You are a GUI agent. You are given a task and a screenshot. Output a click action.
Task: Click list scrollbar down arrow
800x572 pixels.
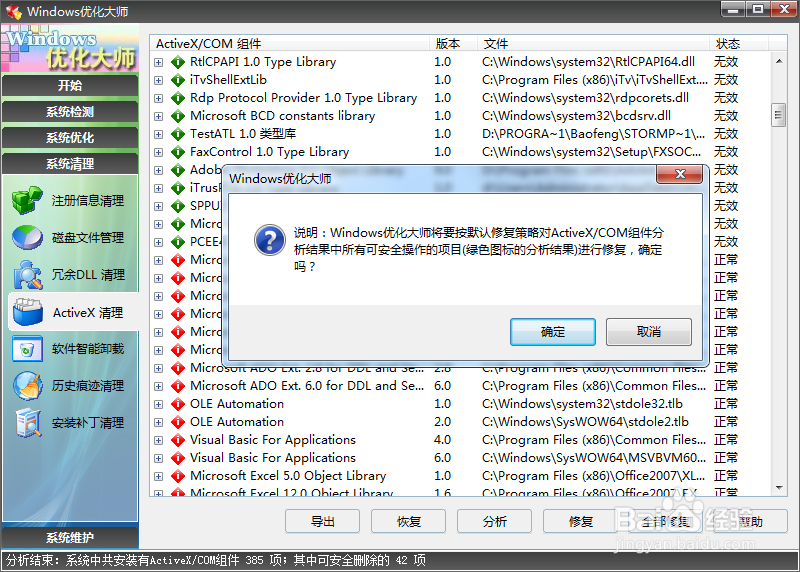(x=779, y=488)
